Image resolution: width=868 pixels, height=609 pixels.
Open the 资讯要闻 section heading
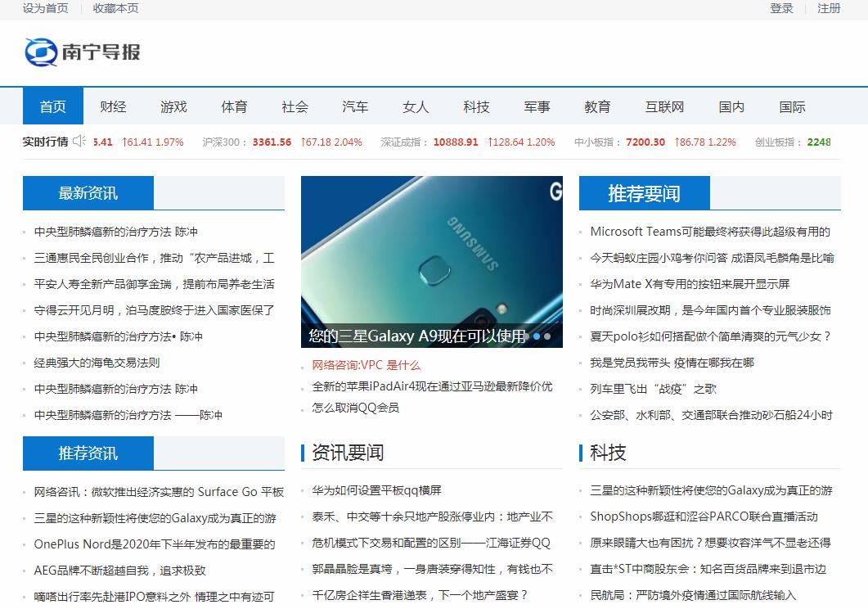pyautogui.click(x=348, y=453)
